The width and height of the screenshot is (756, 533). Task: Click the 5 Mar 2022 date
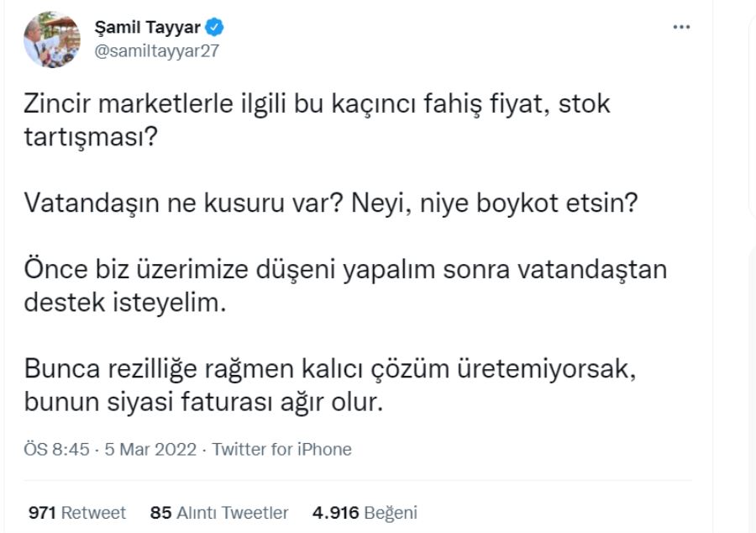pyautogui.click(x=150, y=449)
